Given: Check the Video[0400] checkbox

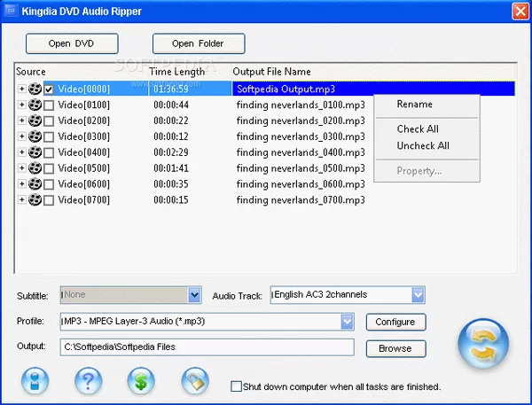Looking at the screenshot, I should (x=49, y=152).
